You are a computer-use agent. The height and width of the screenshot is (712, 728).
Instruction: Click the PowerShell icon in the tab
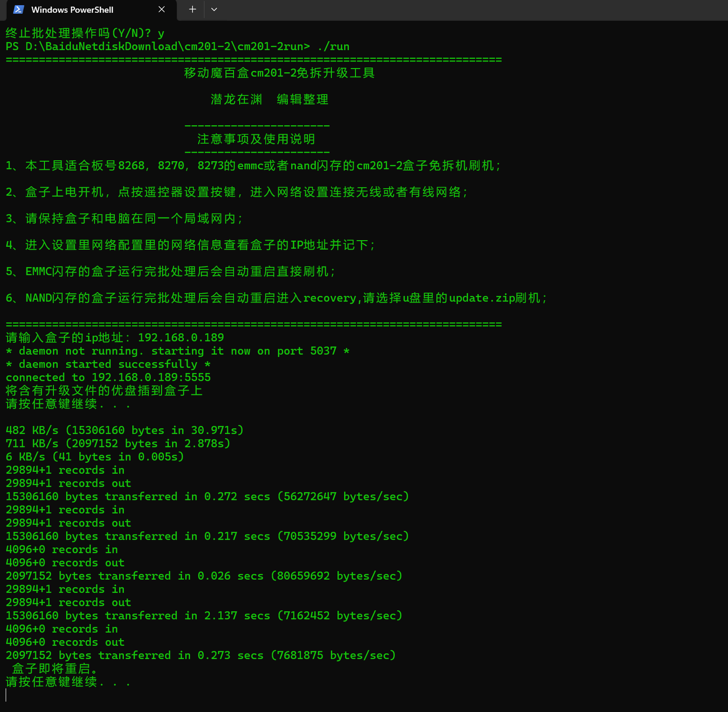[19, 10]
